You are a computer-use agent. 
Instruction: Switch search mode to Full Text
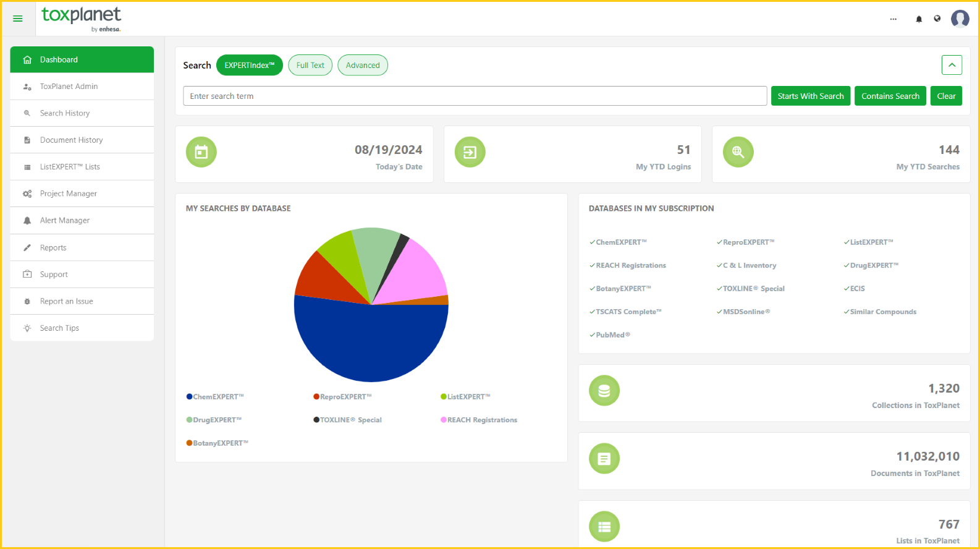coord(310,66)
